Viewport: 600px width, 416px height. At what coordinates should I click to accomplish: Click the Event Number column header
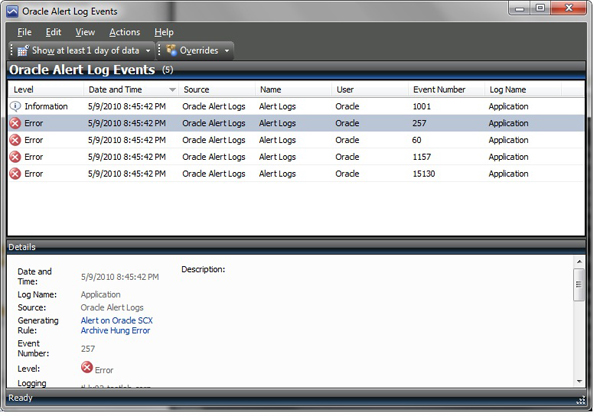[439, 89]
